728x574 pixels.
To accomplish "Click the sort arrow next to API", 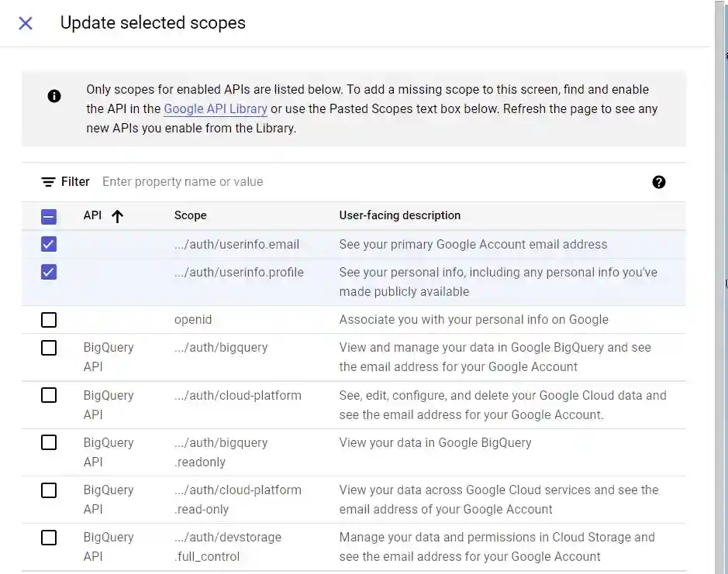I will point(116,215).
